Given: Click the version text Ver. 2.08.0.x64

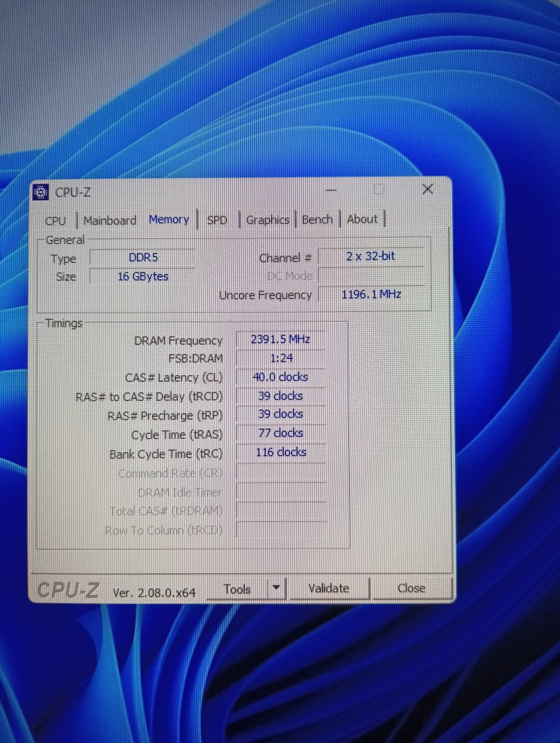Looking at the screenshot, I should pos(154,592).
